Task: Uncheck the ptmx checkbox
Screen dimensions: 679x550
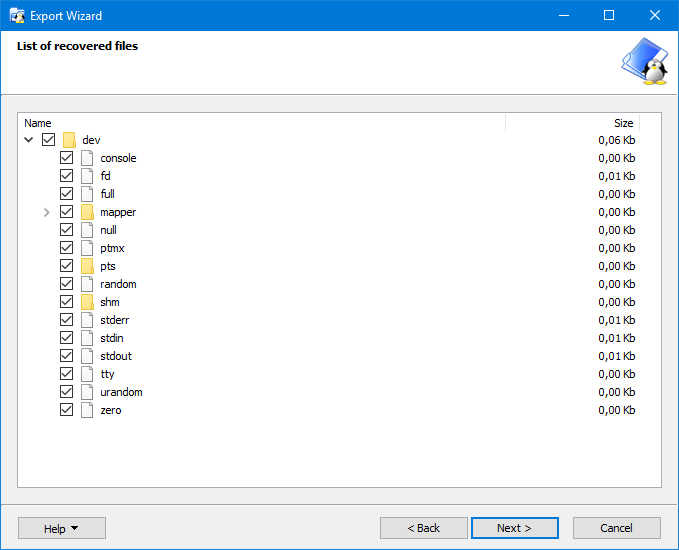Action: coord(66,248)
